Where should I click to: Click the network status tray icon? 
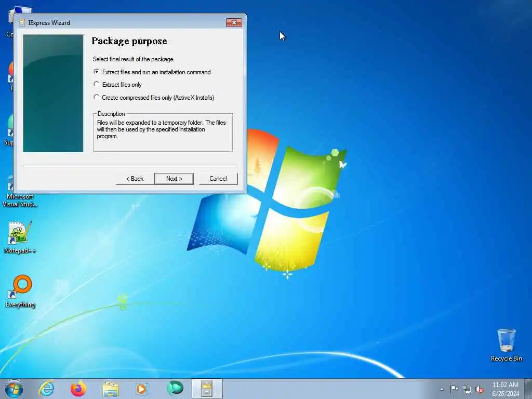pyautogui.click(x=467, y=390)
